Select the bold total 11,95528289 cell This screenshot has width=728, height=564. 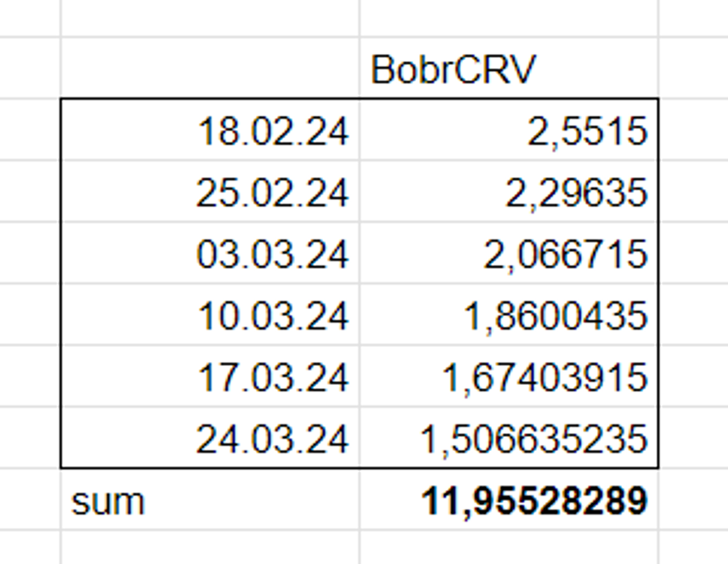click(x=509, y=500)
